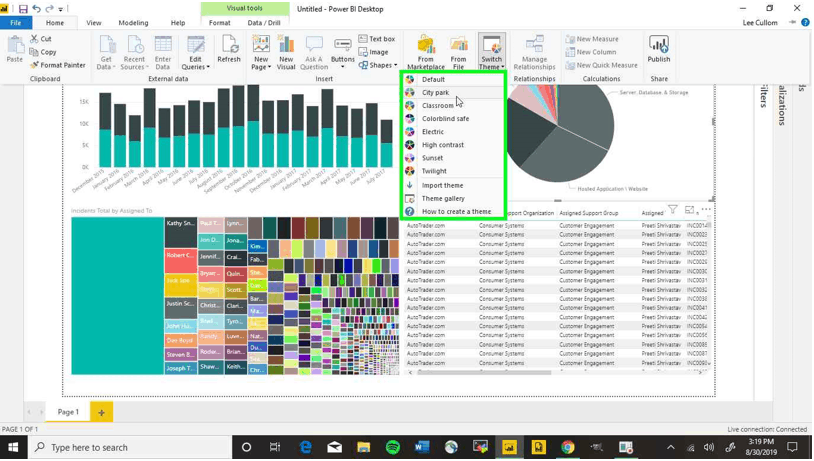Select the Electric theme

(453, 132)
